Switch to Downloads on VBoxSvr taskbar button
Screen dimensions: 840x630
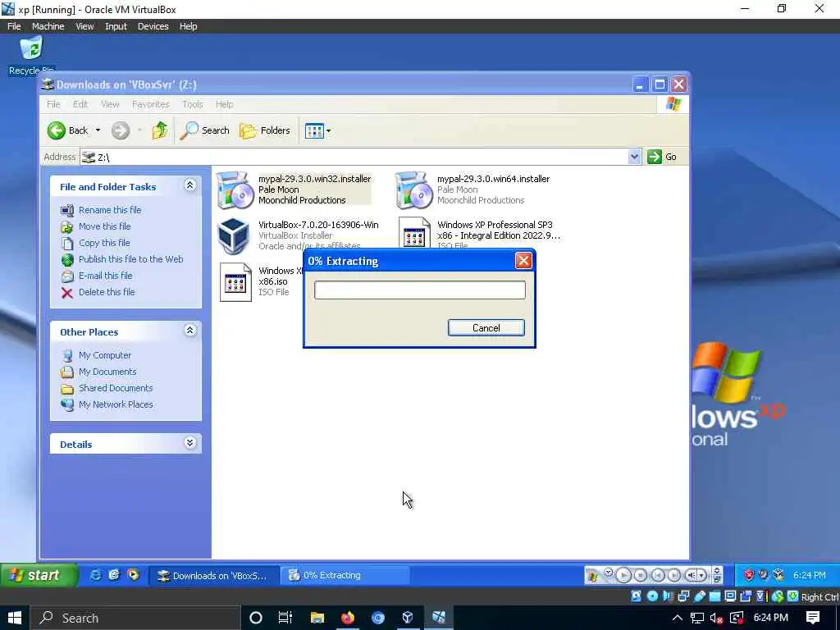212,575
